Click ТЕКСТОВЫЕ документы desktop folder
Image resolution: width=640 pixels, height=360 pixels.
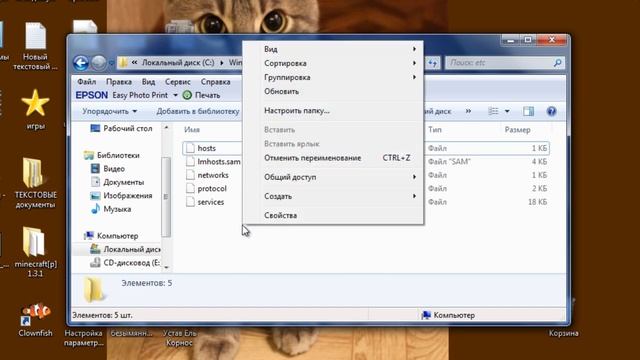click(35, 183)
